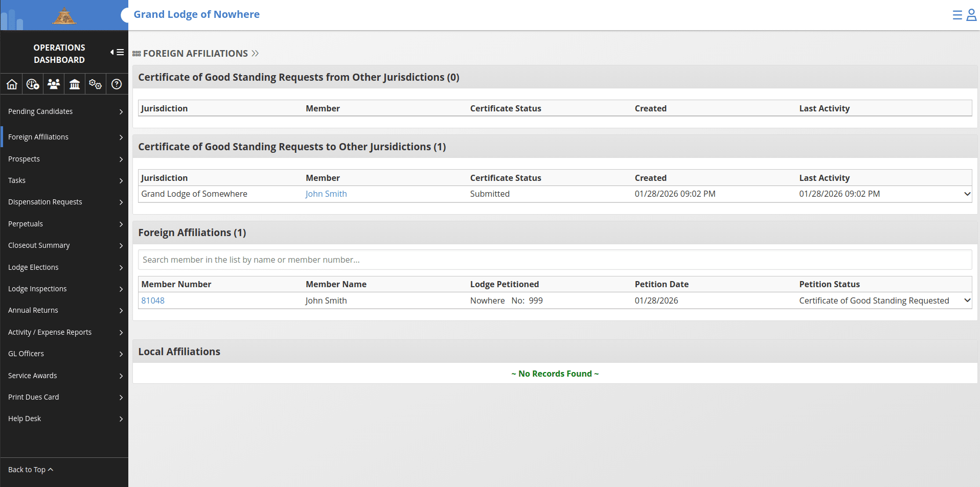The image size is (980, 487).
Task: Focus the member search input field
Action: click(555, 260)
